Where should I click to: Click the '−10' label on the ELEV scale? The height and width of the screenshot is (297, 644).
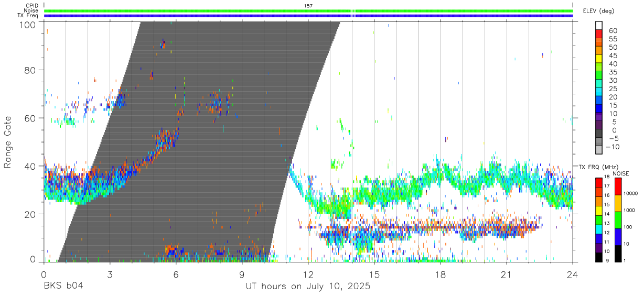(x=611, y=147)
